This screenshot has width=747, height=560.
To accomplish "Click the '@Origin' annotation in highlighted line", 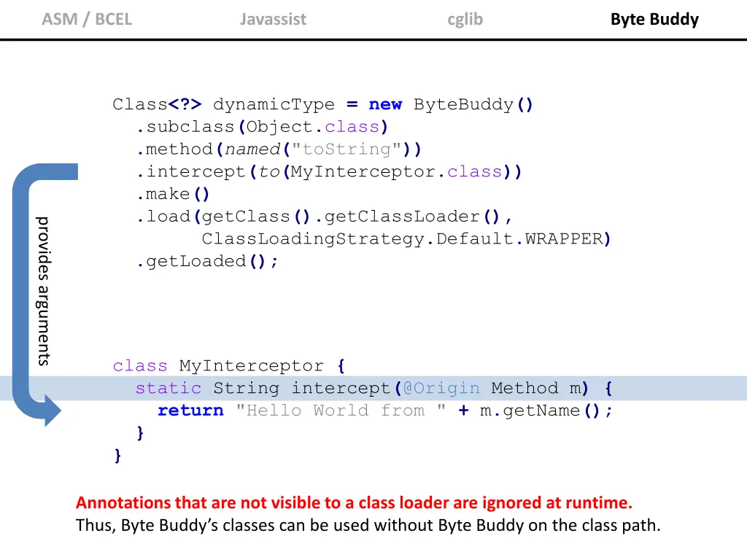I will (441, 388).
